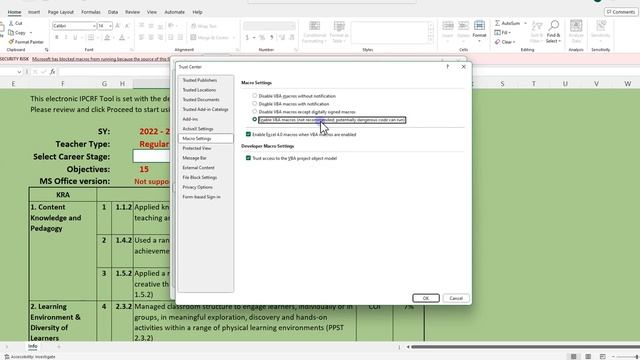Click Cancel in the Trust Center dialog
This screenshot has height=360, width=640.
tap(456, 298)
